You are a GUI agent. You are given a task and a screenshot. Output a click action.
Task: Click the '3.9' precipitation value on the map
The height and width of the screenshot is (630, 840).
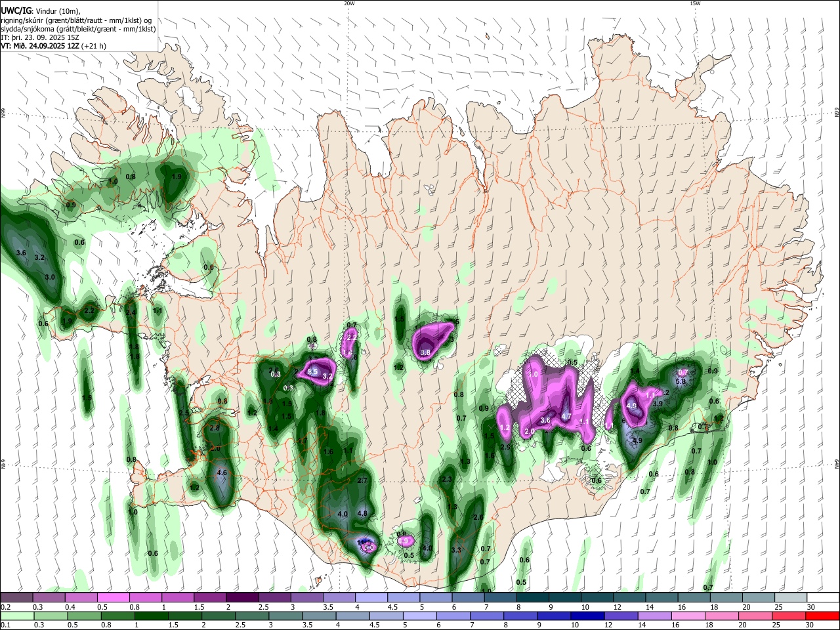coord(658,404)
